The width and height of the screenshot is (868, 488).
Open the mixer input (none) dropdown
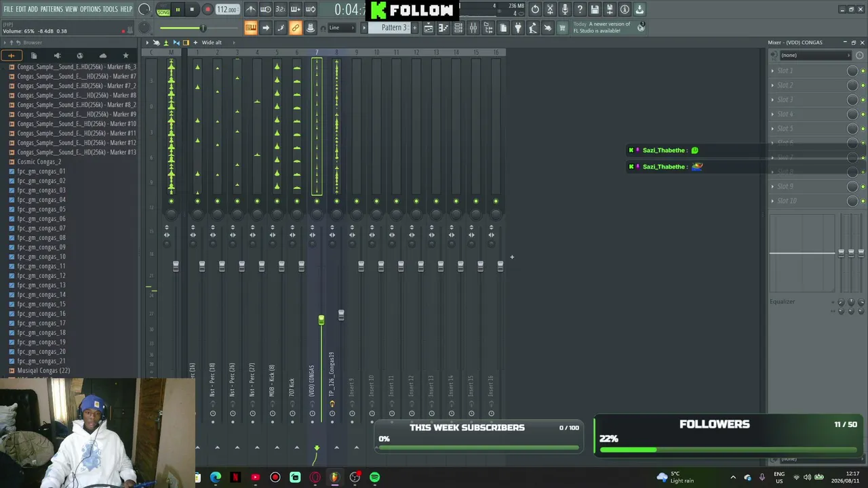tap(814, 56)
